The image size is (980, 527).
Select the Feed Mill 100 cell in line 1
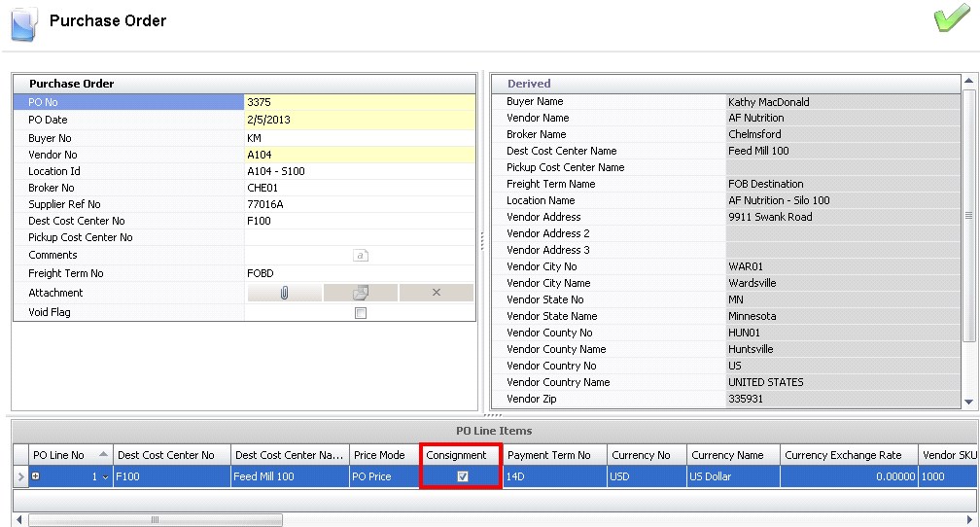click(x=290, y=476)
